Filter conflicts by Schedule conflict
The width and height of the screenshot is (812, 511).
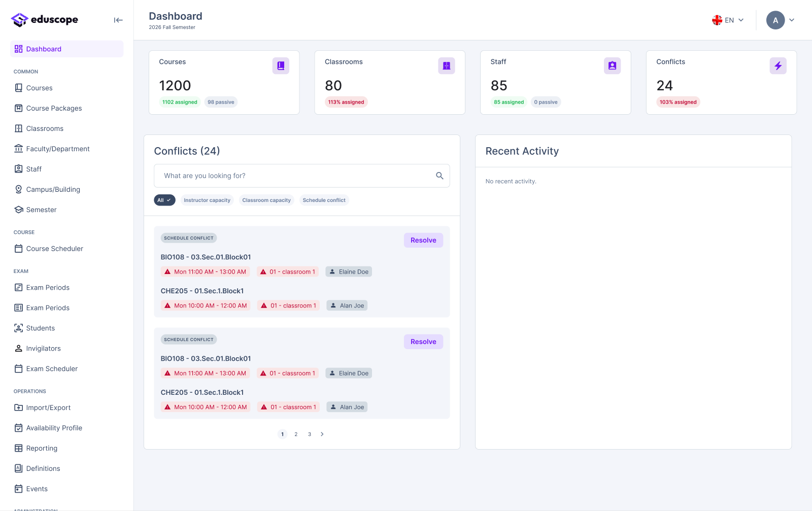point(324,200)
